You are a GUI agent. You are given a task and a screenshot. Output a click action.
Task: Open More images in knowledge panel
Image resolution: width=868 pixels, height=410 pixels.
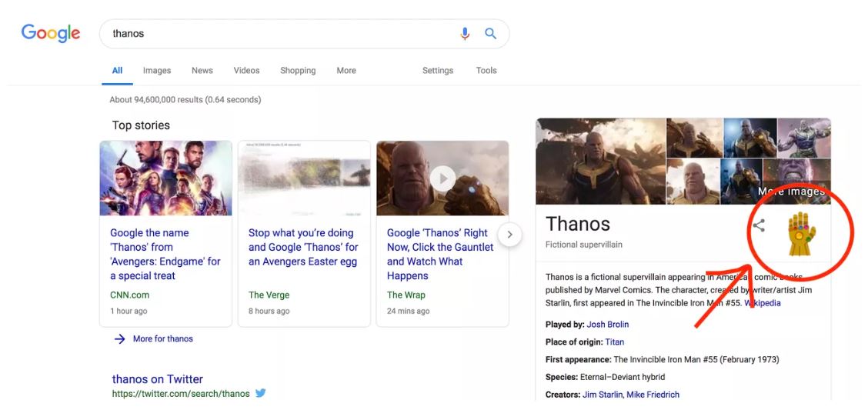[x=792, y=192]
